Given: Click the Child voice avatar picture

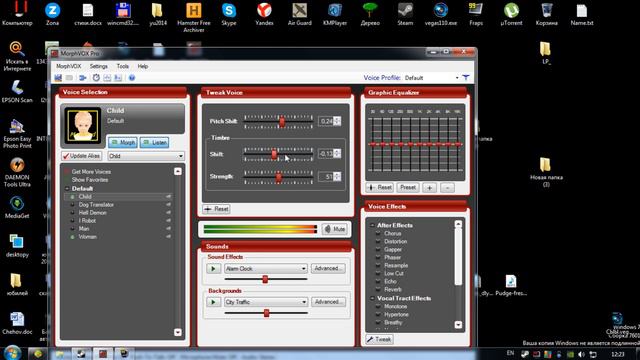Looking at the screenshot, I should point(83,126).
